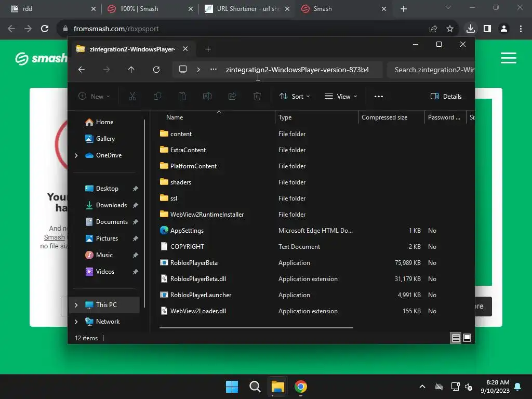Click the Search zintegration2 input box
This screenshot has height=399, width=532.
click(431, 70)
